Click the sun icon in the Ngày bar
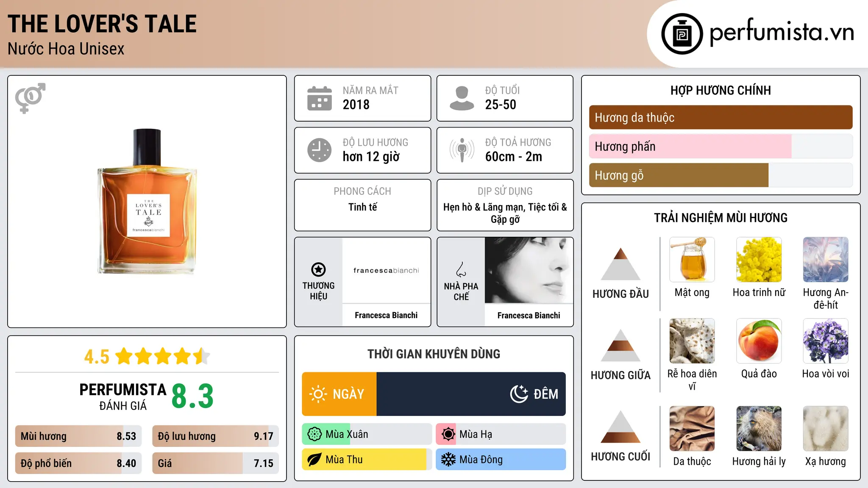 click(x=318, y=394)
